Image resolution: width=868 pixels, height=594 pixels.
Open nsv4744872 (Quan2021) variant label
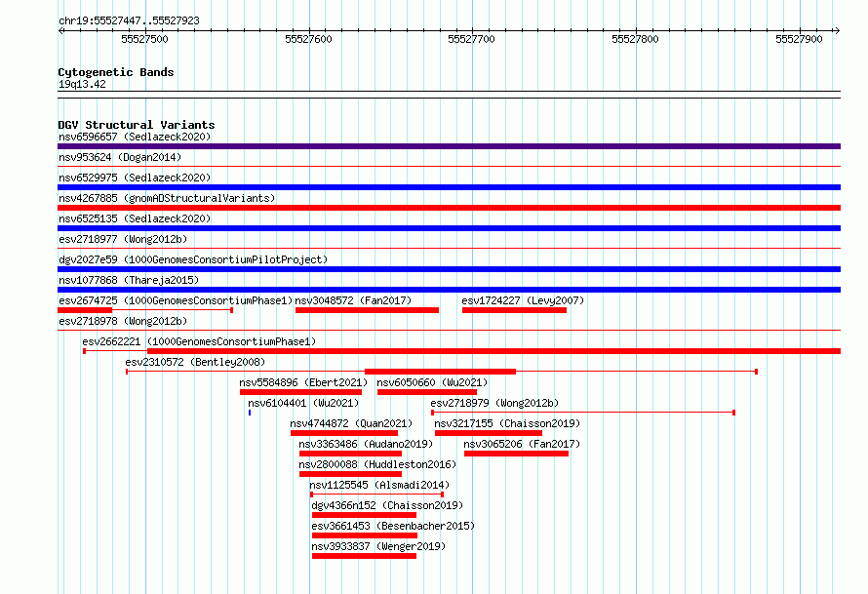pos(351,423)
